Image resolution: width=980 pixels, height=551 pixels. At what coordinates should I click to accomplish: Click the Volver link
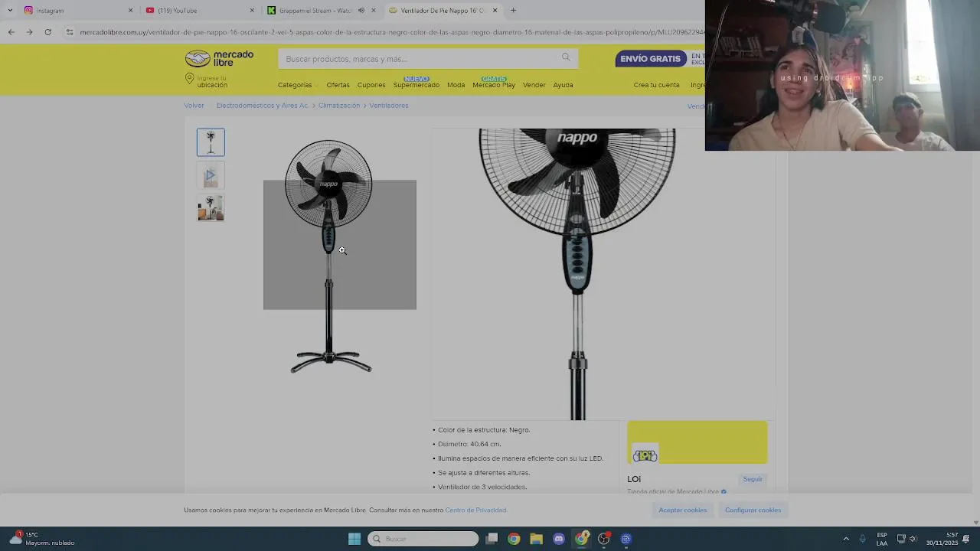(194, 106)
